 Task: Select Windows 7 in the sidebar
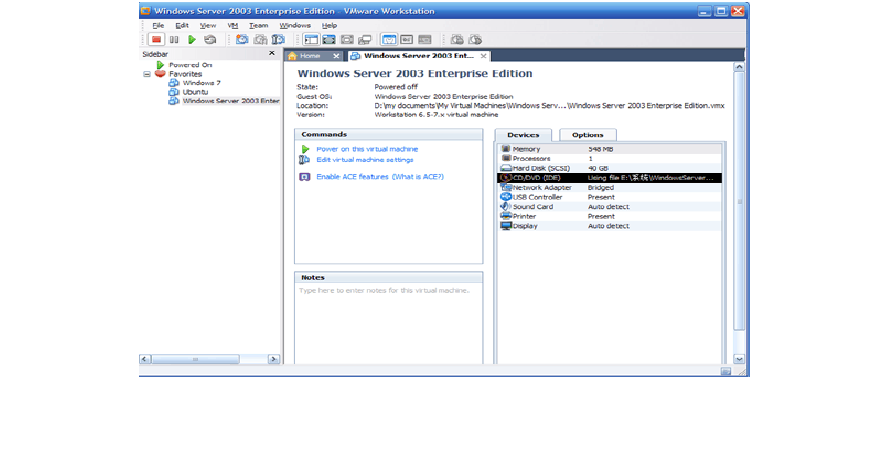[x=201, y=83]
